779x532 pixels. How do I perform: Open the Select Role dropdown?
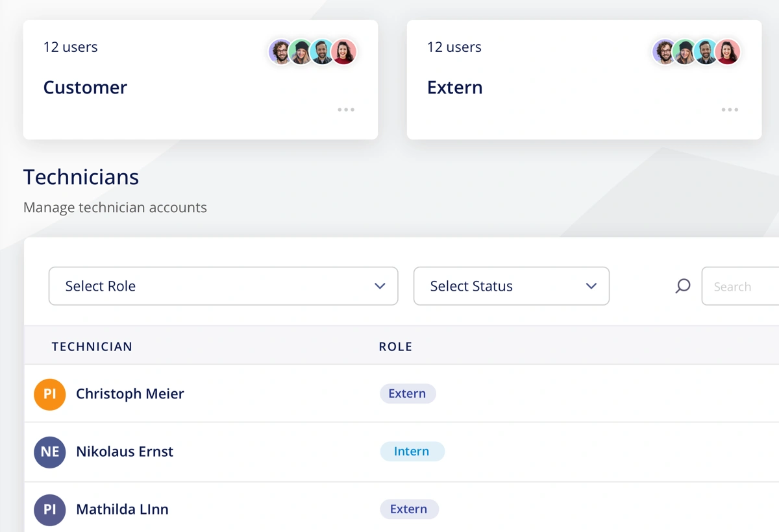[223, 286]
